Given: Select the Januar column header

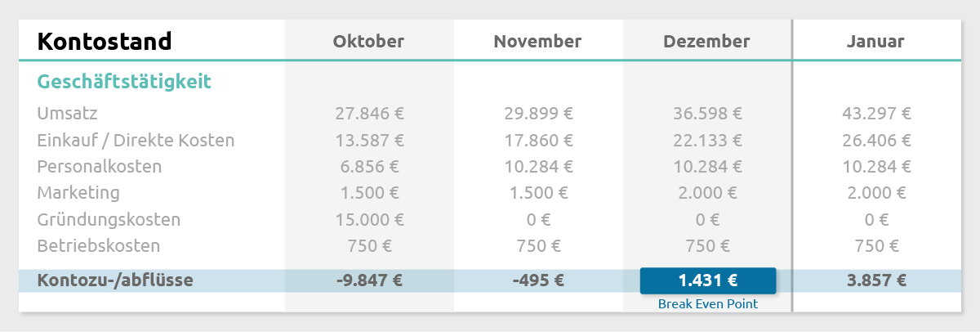Looking at the screenshot, I should pos(875,41).
